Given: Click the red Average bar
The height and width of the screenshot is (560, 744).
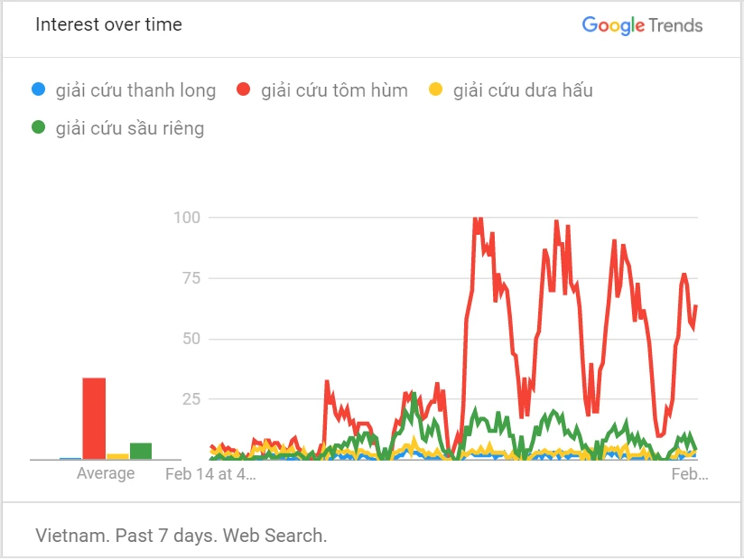Looking at the screenshot, I should point(95,418).
